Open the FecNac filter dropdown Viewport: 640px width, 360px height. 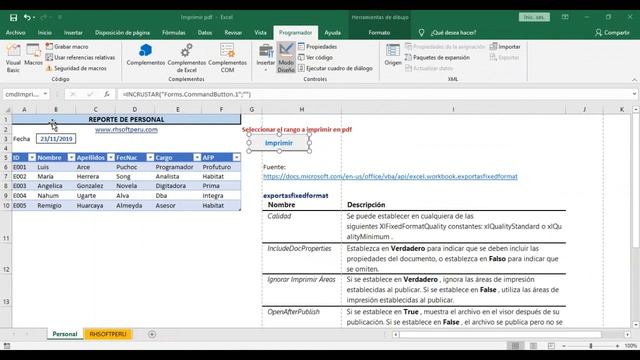click(150, 158)
